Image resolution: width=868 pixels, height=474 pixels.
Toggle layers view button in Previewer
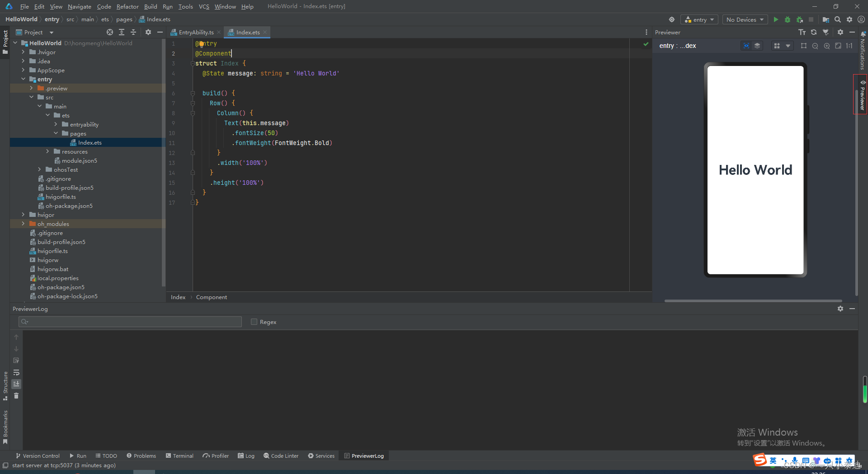point(757,46)
